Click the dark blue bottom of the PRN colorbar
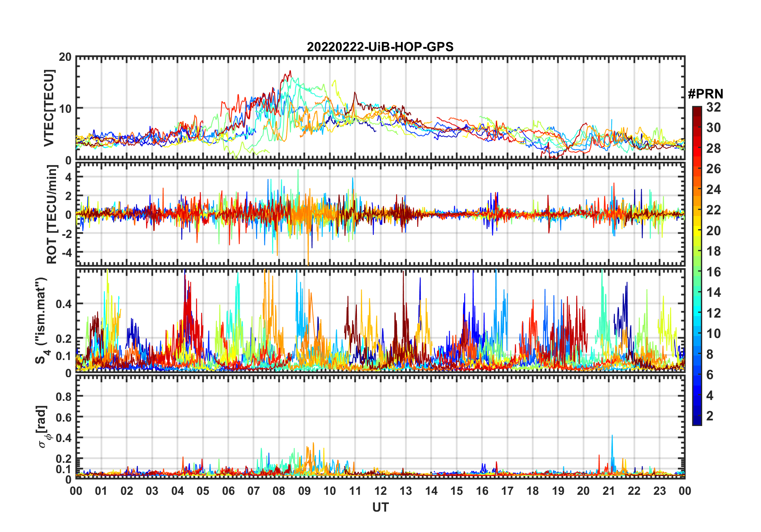The height and width of the screenshot is (532, 761). pyautogui.click(x=697, y=421)
